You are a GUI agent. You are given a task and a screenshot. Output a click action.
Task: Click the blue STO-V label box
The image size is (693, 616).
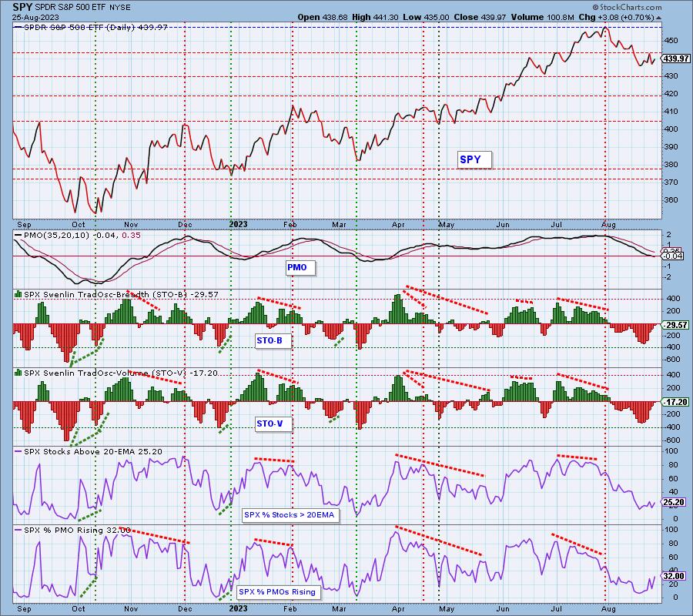pyautogui.click(x=273, y=424)
